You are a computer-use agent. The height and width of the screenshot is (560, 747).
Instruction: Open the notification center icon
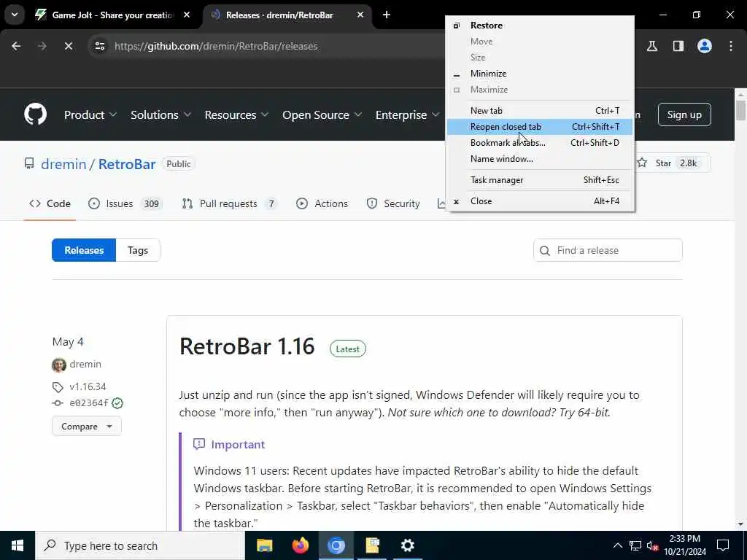pyautogui.click(x=723, y=545)
